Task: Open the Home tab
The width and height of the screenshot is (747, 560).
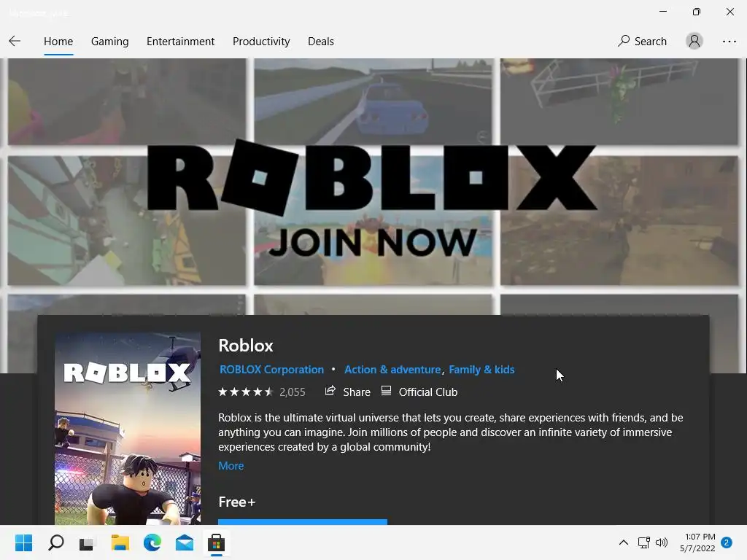Action: pos(58,42)
